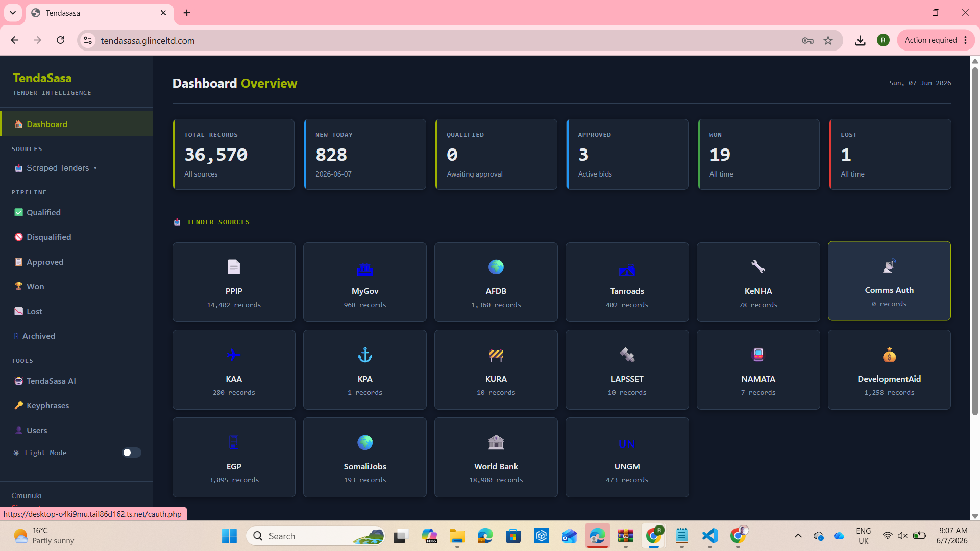Click the Won all time card
The width and height of the screenshot is (980, 551).
coord(758,154)
